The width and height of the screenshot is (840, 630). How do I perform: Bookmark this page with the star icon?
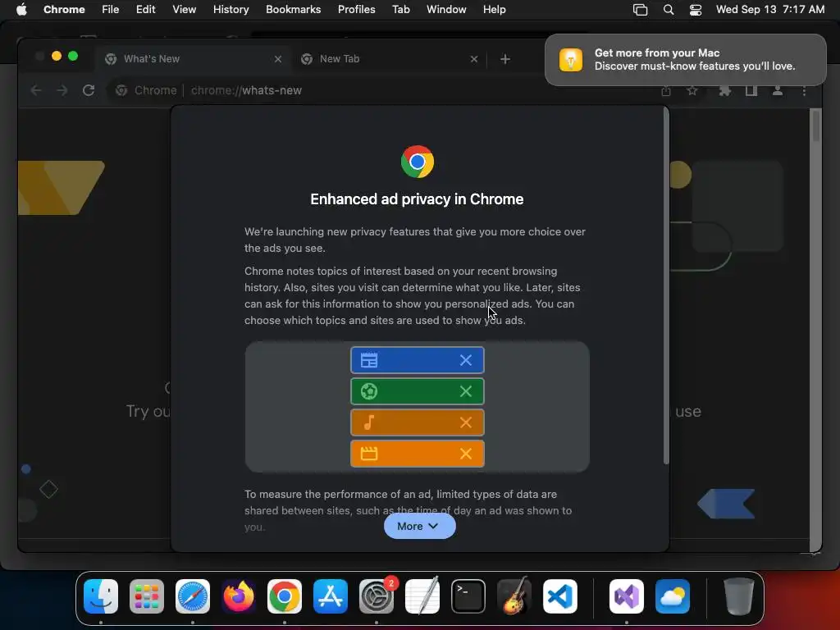(692, 90)
